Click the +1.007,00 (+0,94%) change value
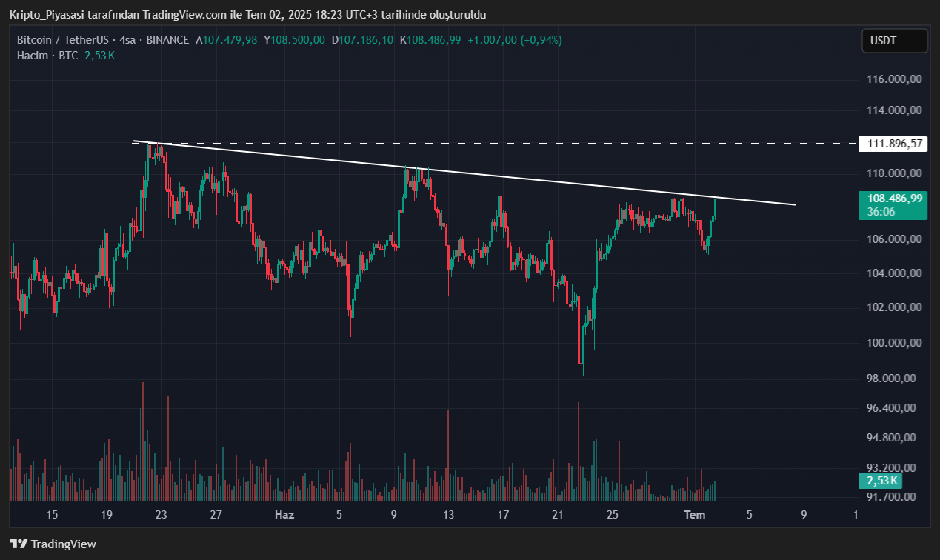940x560 pixels. pos(515,40)
